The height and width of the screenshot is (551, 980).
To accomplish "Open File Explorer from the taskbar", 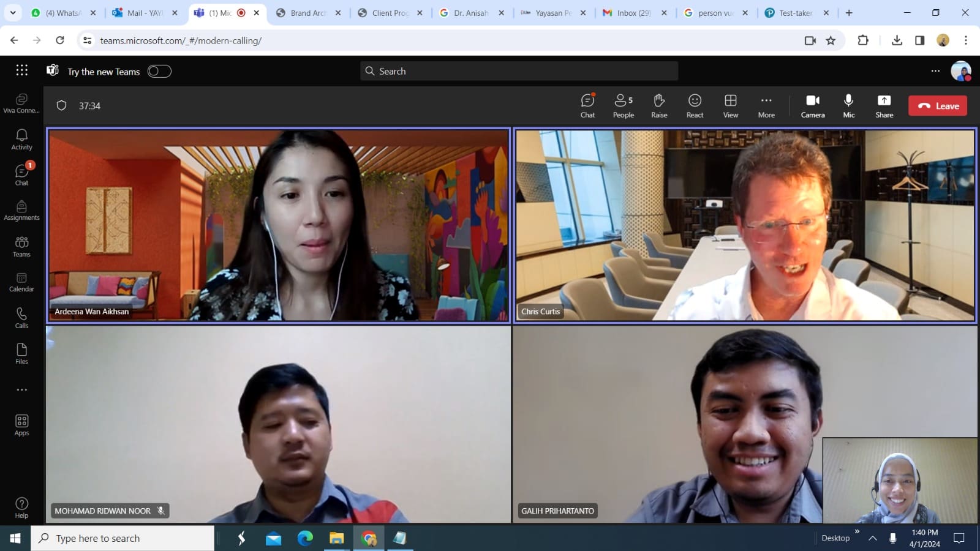I will coord(336,538).
